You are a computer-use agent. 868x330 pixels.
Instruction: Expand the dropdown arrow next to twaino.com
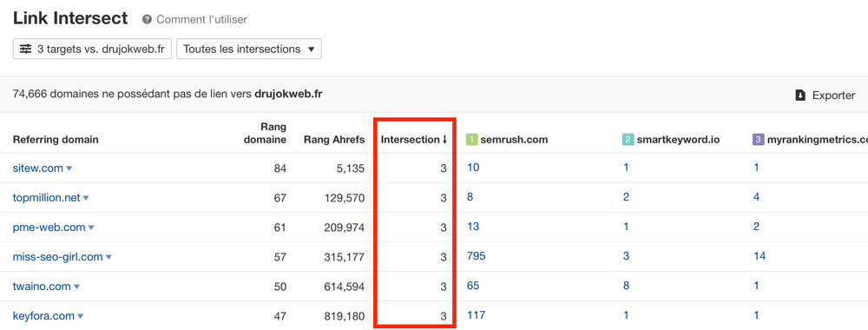77,287
